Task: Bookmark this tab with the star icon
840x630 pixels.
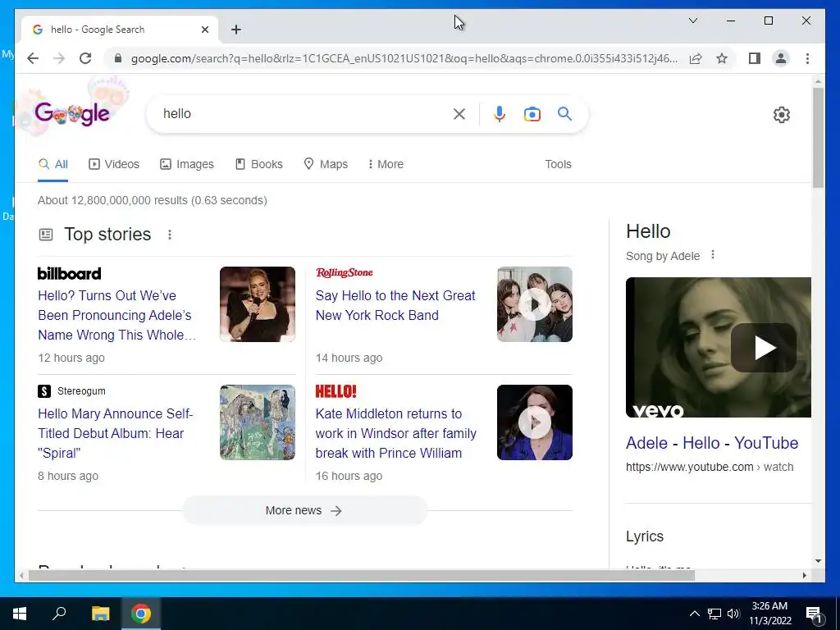Action: [x=722, y=58]
